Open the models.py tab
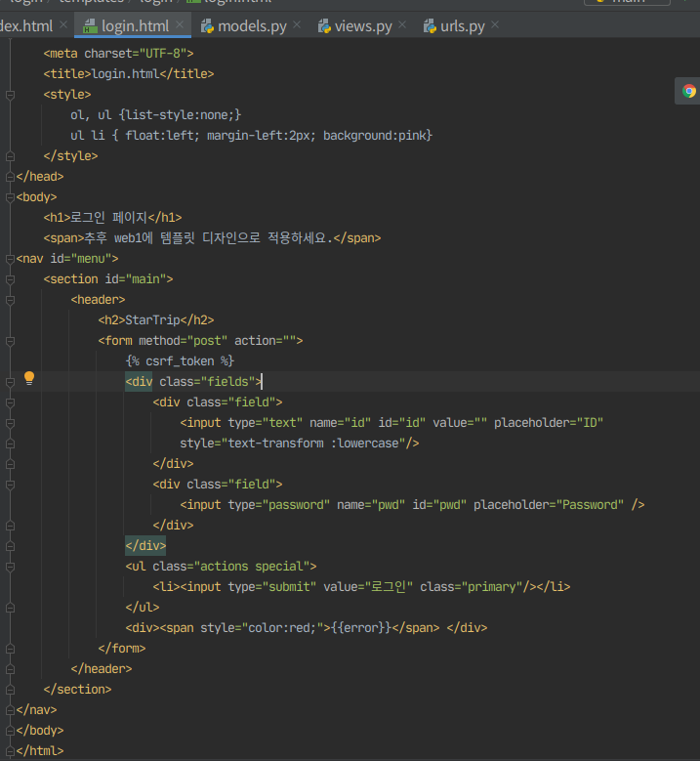700x761 pixels. [x=252, y=26]
